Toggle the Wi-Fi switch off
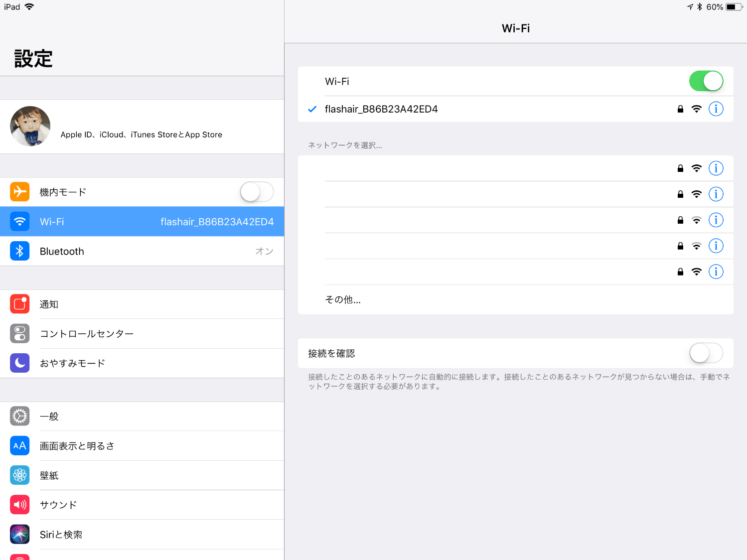The height and width of the screenshot is (560, 747). (706, 81)
